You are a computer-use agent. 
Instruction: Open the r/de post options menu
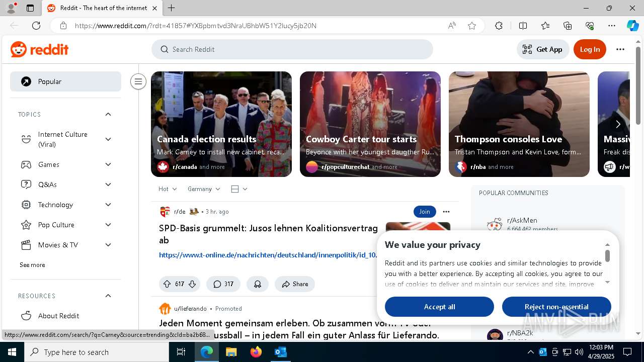(x=446, y=212)
